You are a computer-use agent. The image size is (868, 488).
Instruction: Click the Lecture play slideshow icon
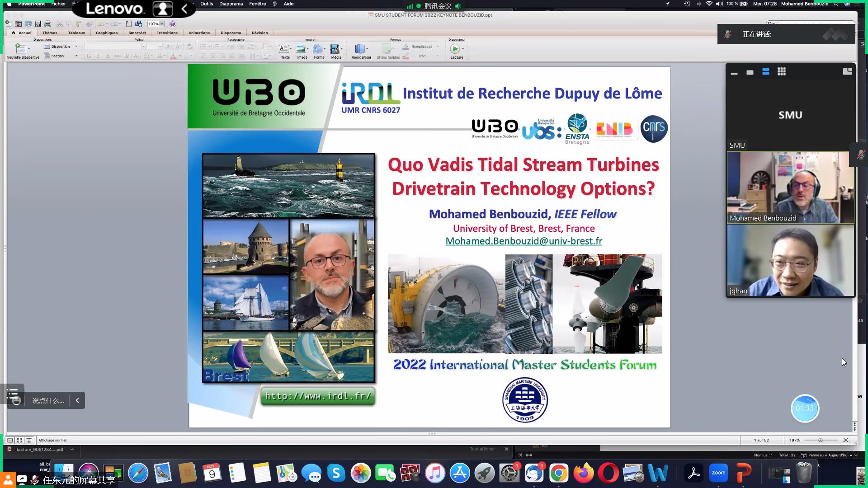[x=455, y=48]
